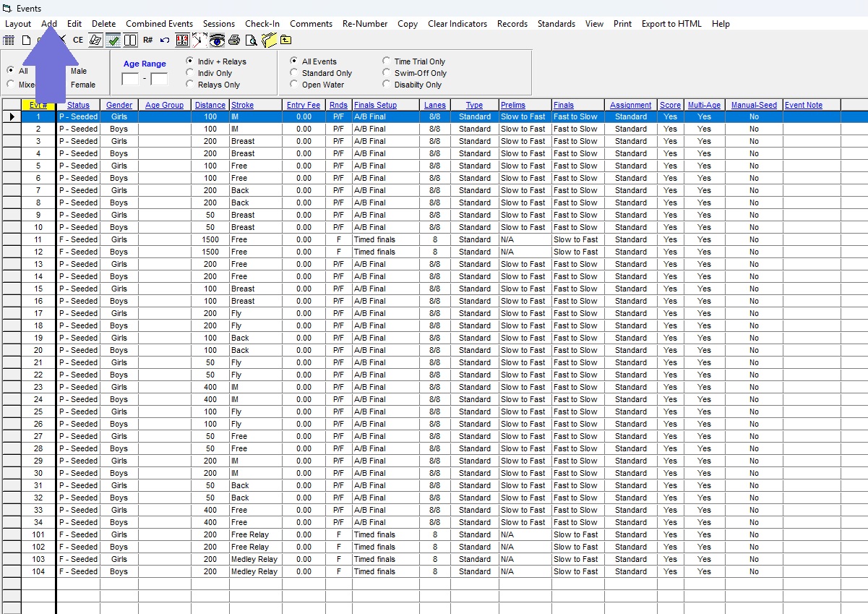The height and width of the screenshot is (614, 868).
Task: Select event number 11 cell
Action: 38,239
